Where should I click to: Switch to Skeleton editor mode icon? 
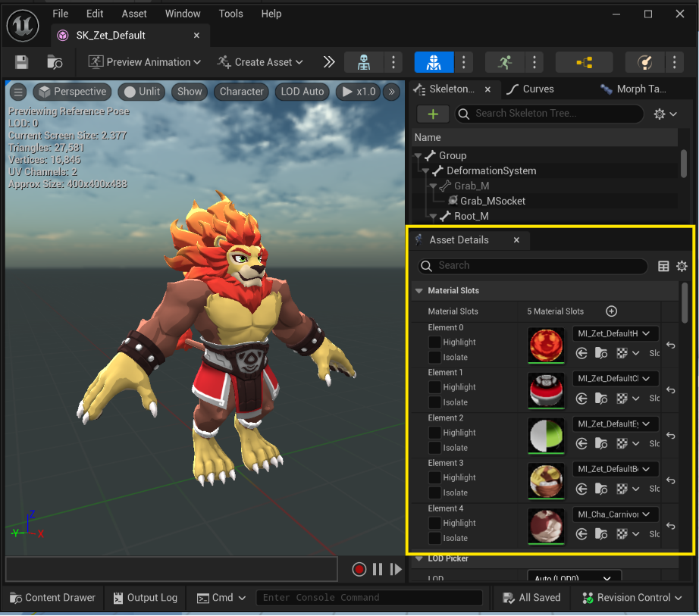tap(364, 62)
